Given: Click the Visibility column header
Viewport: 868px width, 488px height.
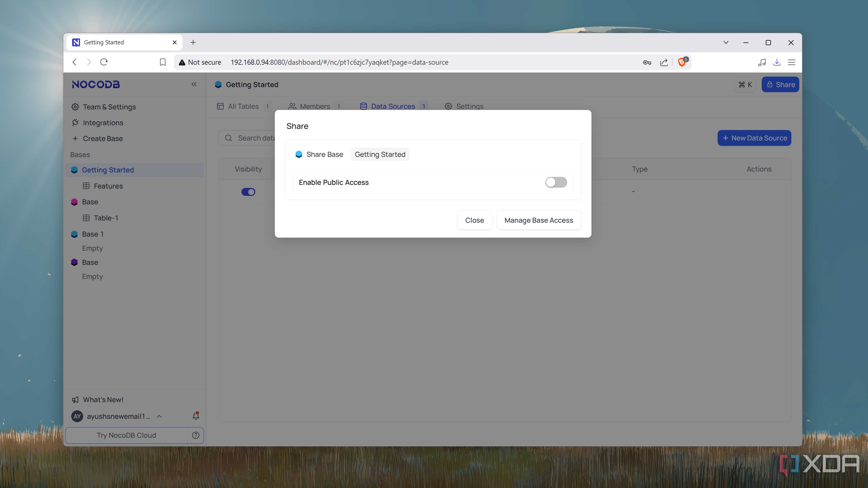Looking at the screenshot, I should [248, 169].
